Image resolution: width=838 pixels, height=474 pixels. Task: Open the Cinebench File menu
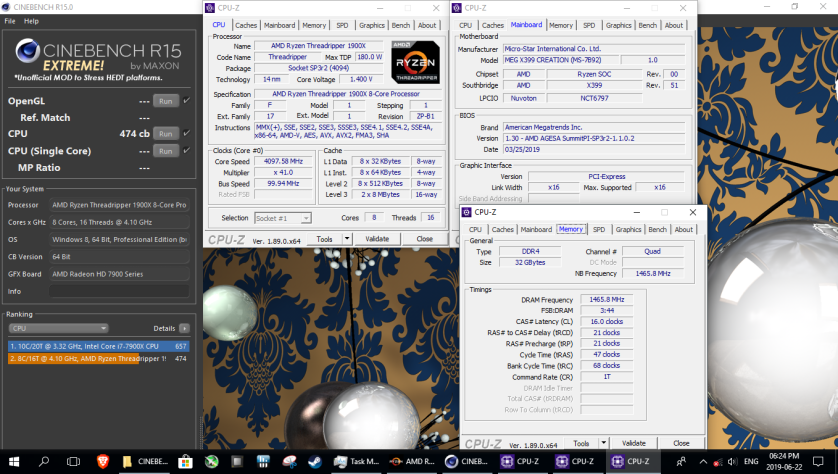click(10, 21)
